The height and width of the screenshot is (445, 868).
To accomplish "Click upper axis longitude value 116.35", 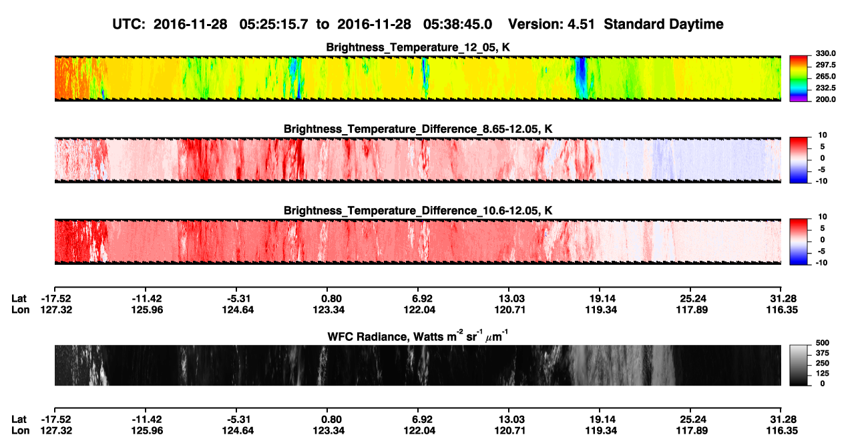I will point(784,310).
